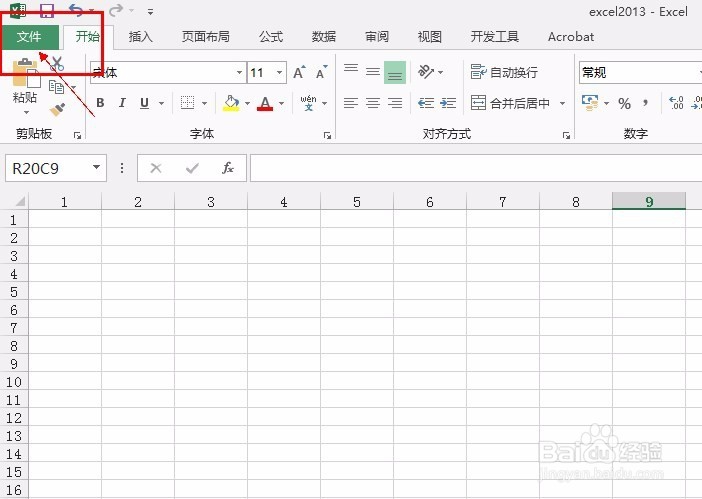The height and width of the screenshot is (499, 702).
Task: Click the 粘贴 paste button
Action: [x=25, y=83]
